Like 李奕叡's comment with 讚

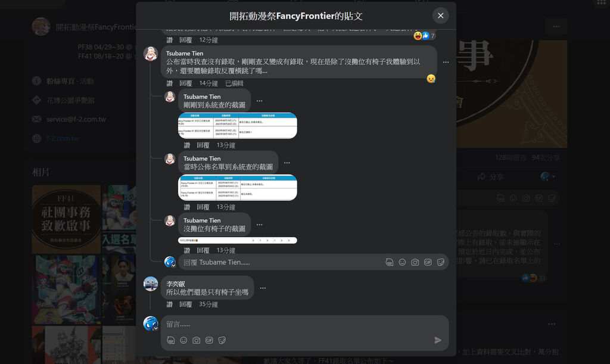(170, 304)
